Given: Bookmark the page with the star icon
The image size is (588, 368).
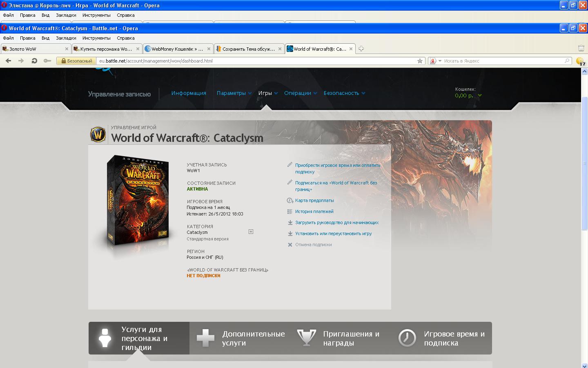Looking at the screenshot, I should tap(420, 61).
